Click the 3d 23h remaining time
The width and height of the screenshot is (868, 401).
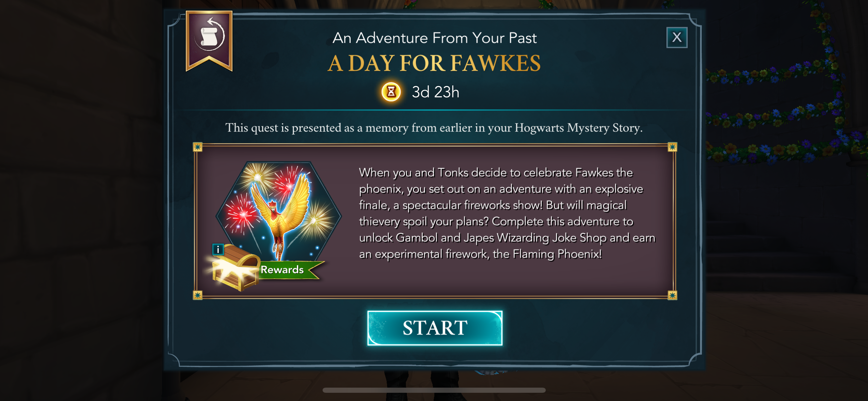435,92
